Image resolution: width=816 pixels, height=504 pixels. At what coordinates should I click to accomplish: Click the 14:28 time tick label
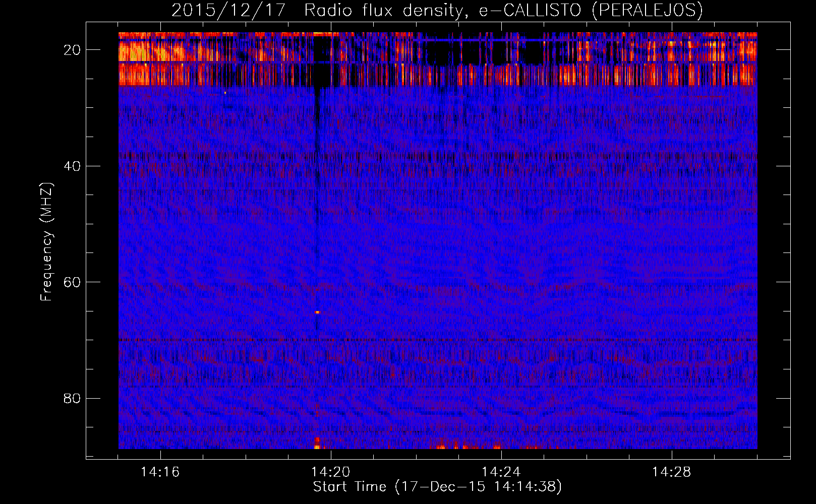(x=672, y=472)
